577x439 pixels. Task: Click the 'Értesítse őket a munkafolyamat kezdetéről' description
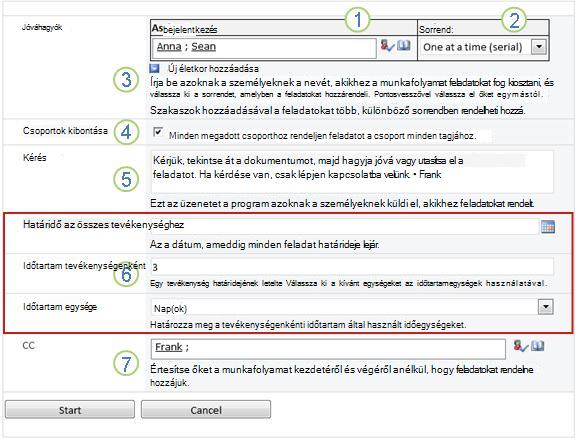[x=341, y=376]
